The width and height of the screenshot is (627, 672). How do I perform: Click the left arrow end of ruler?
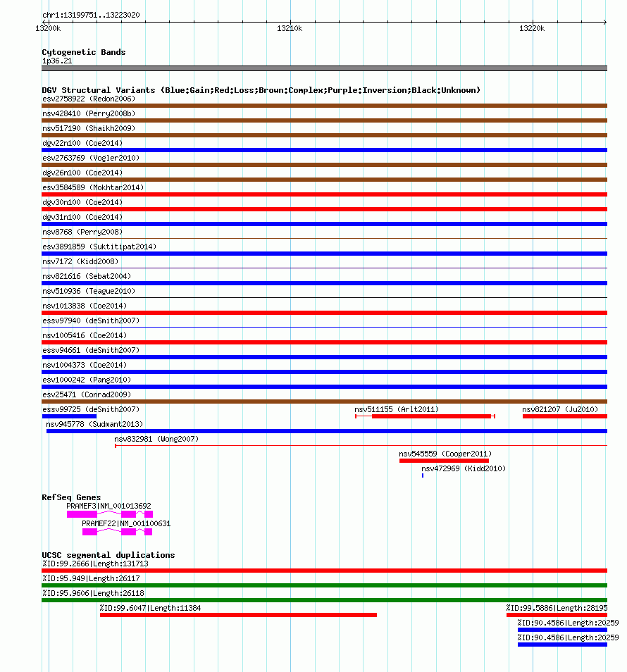tap(44, 23)
